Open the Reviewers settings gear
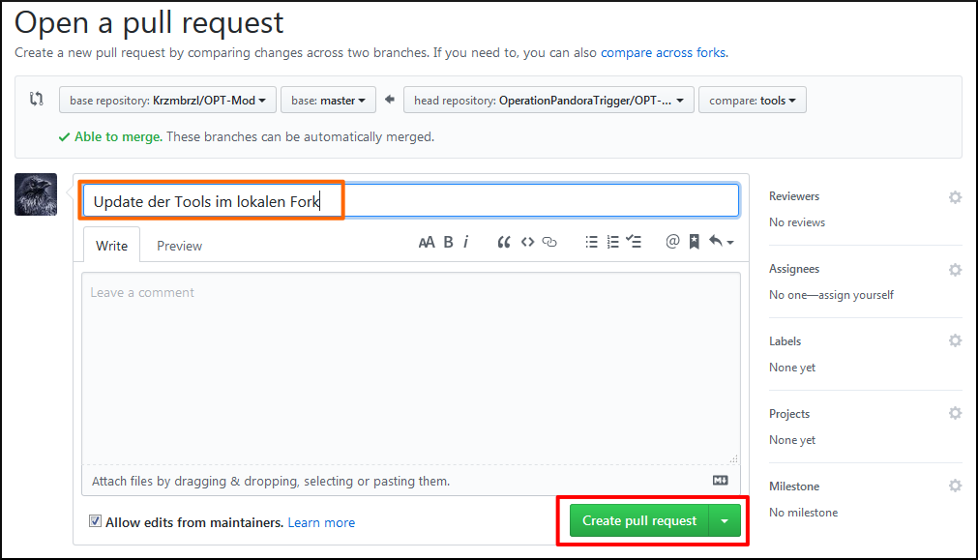The image size is (978, 560). (955, 197)
